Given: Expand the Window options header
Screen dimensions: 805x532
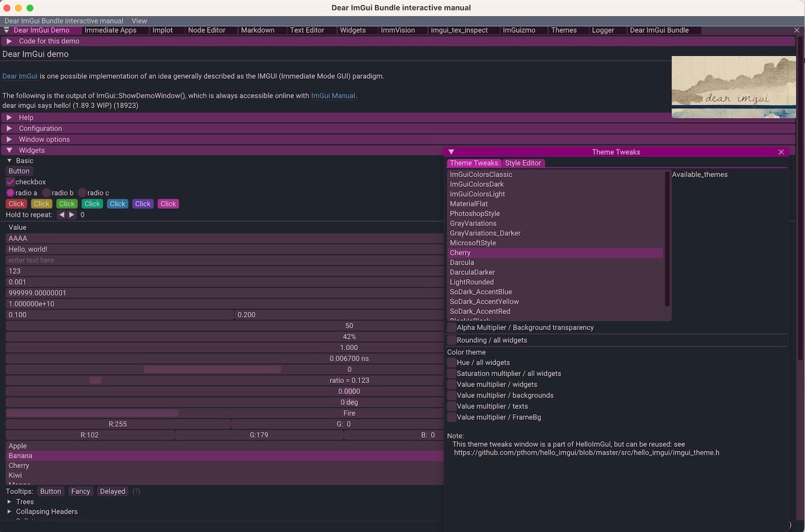Looking at the screenshot, I should point(398,139).
